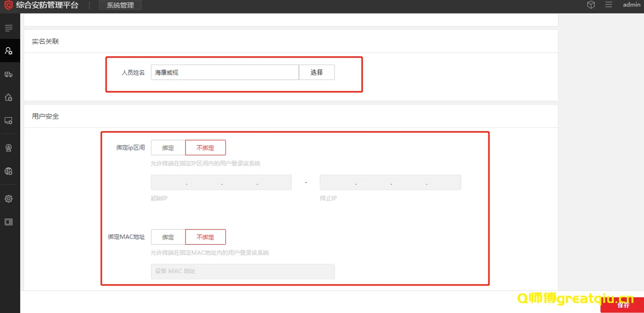
Task: Open the monitor settings sidebar icon
Action: (x=9, y=121)
